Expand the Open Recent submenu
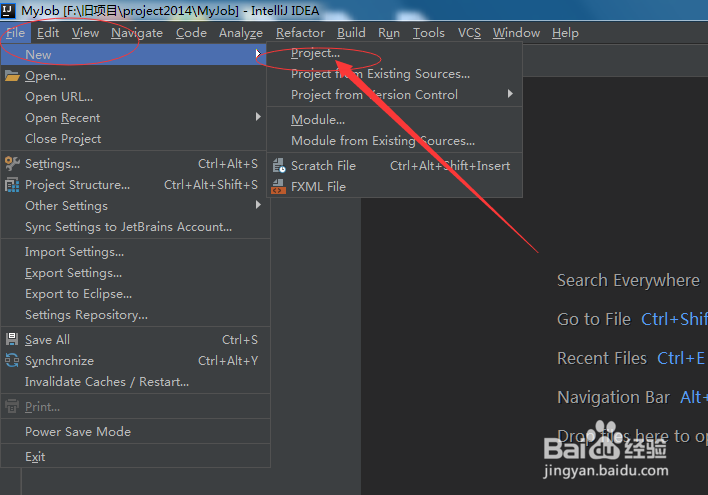The image size is (708, 495). tap(134, 118)
